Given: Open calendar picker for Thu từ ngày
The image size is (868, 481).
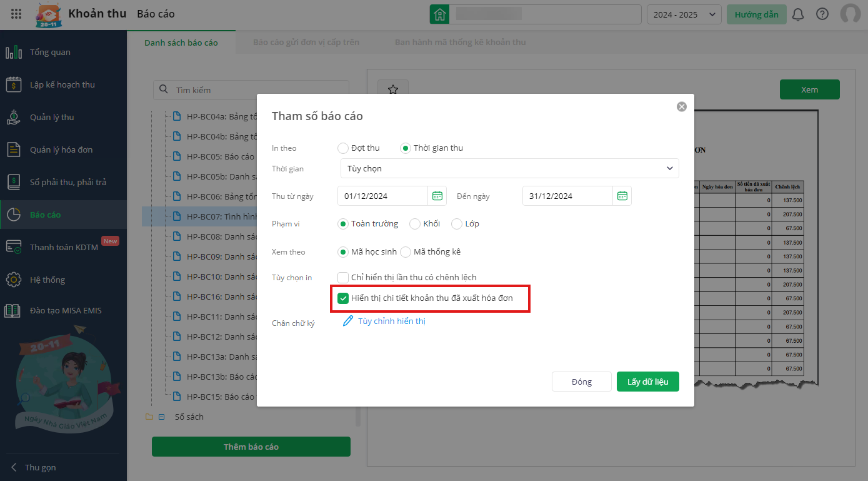Looking at the screenshot, I should click(x=437, y=196).
